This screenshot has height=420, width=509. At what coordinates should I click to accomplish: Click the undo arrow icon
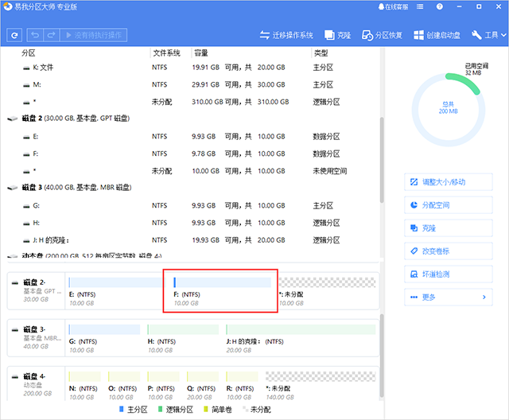[35, 35]
